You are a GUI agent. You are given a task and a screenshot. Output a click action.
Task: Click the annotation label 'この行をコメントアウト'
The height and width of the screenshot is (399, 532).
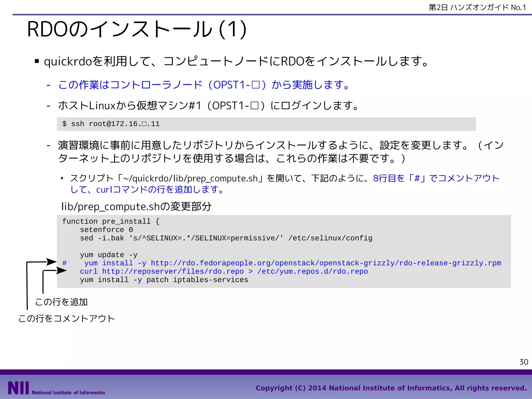pos(66,318)
